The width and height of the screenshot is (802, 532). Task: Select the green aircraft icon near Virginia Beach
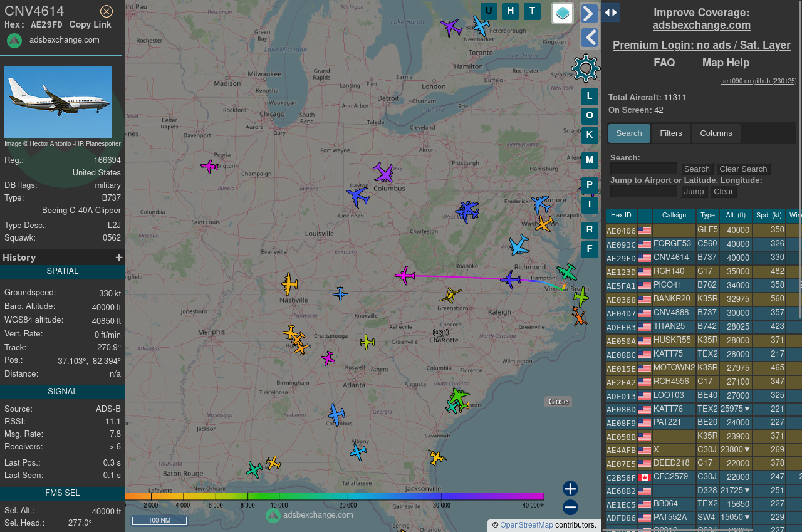click(566, 272)
